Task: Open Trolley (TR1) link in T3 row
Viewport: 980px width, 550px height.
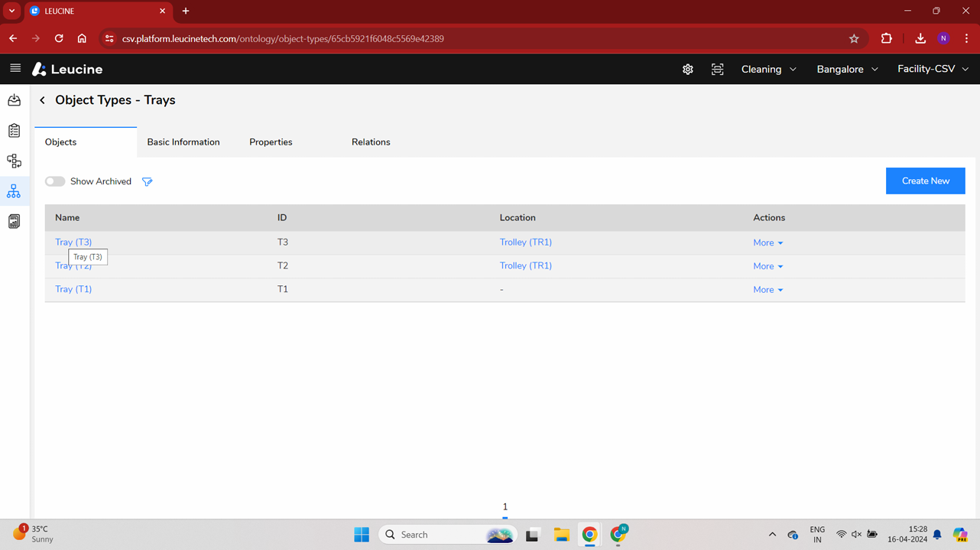Action: [526, 242]
